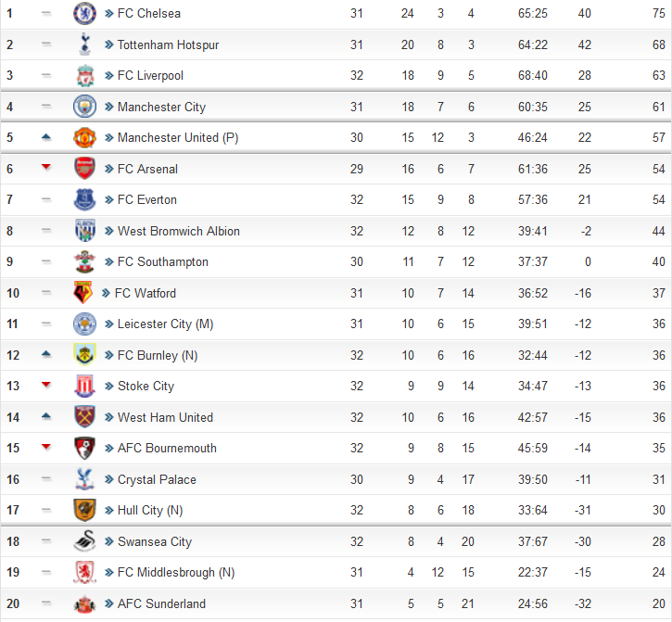The image size is (672, 622).
Task: Click the Liverpool club crest
Action: (x=85, y=75)
